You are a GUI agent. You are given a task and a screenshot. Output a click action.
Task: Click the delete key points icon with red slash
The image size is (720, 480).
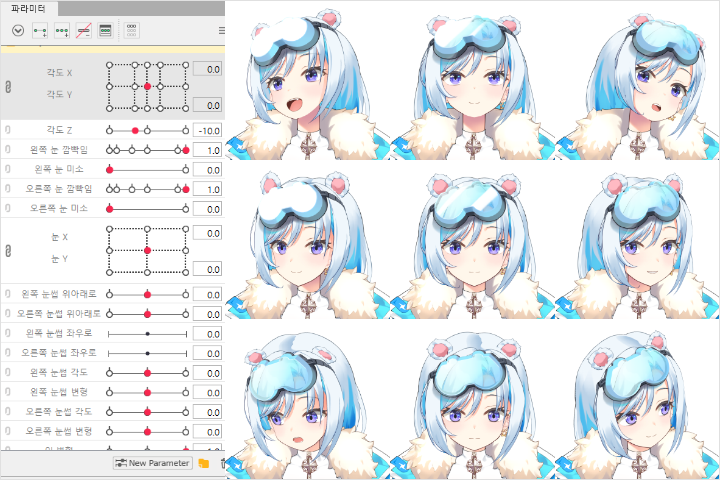[84, 31]
